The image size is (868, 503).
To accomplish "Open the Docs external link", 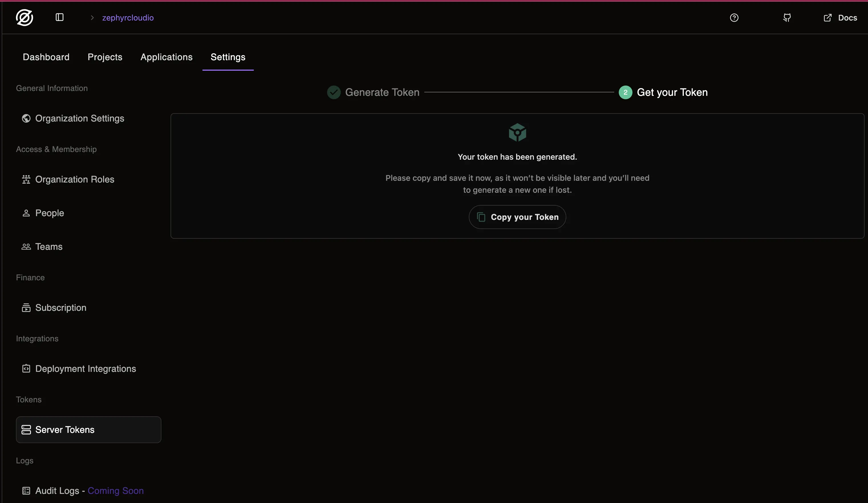I will tap(840, 18).
